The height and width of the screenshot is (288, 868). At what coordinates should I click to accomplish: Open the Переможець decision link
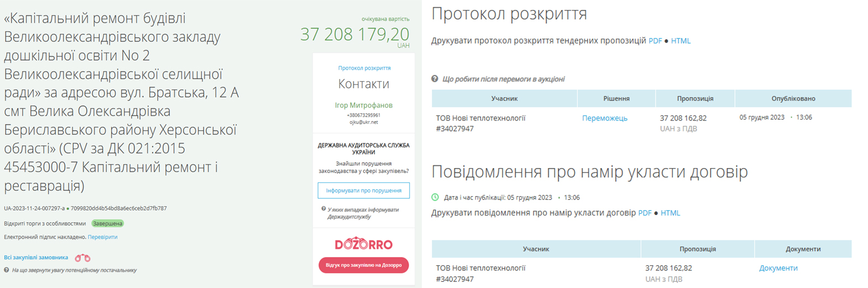(x=604, y=118)
